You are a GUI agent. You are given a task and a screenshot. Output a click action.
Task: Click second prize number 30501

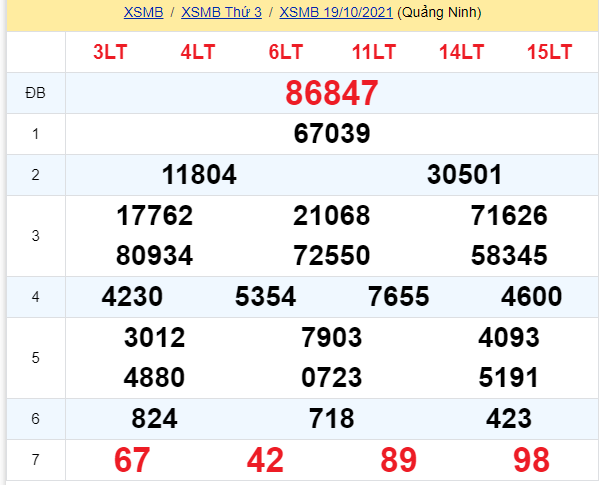(465, 175)
